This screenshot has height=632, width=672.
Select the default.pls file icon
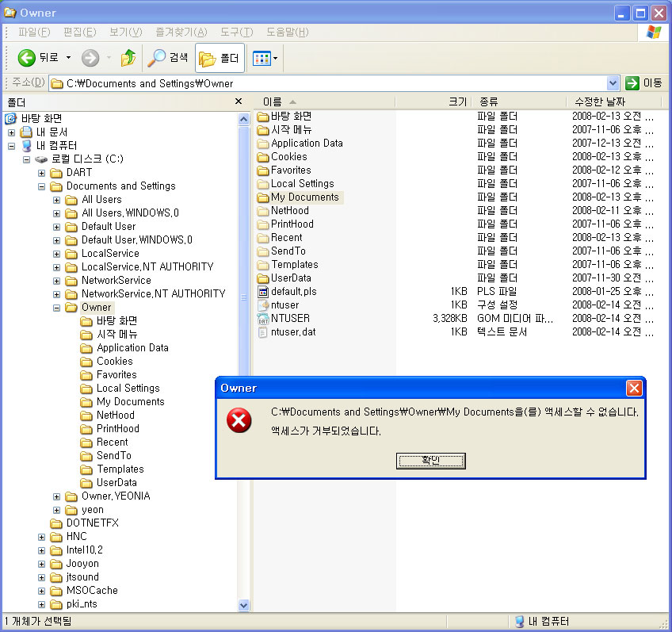pos(263,292)
